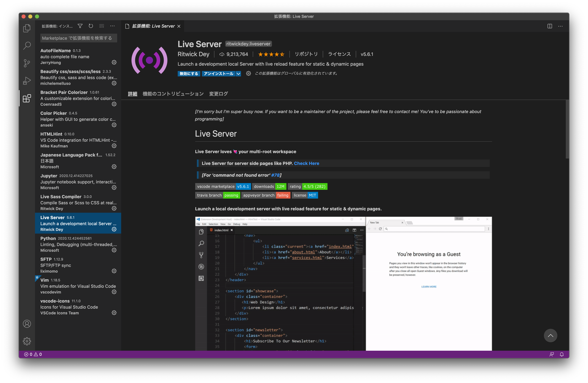Image resolution: width=588 pixels, height=383 pixels.
Task: Click the vscode marketplace v5.6.1 badge
Action: [x=223, y=187]
